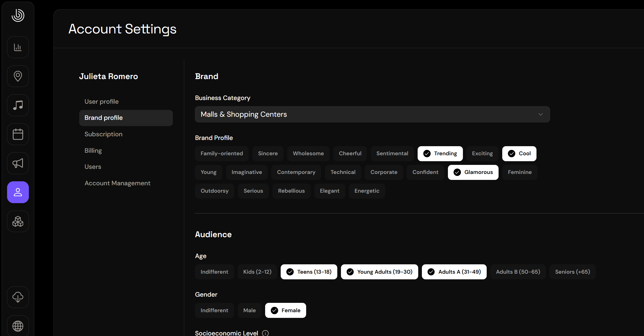This screenshot has width=644, height=336.
Task: Select the Kids (2-12) age group
Action: coord(257,272)
